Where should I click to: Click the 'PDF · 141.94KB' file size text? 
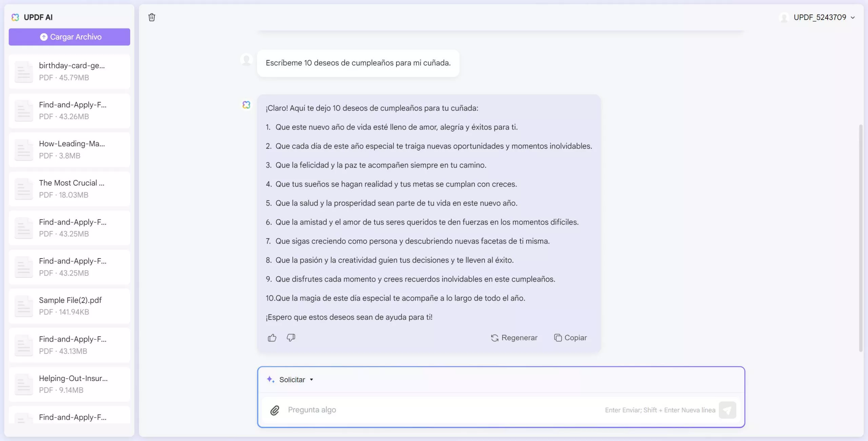(x=64, y=312)
